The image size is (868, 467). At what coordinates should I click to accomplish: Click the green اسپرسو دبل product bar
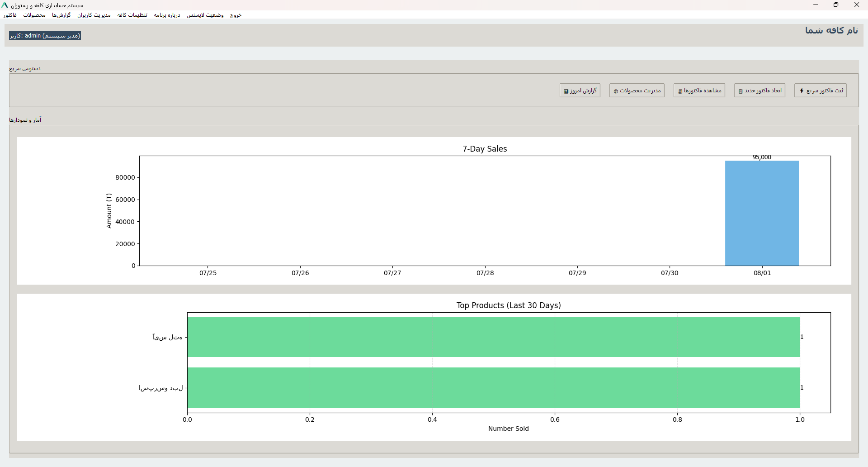click(493, 387)
